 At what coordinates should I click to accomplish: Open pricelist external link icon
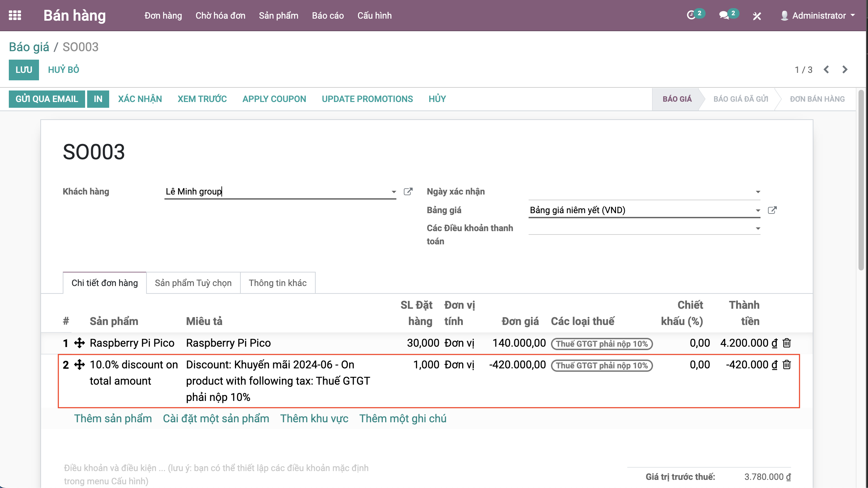tap(772, 210)
